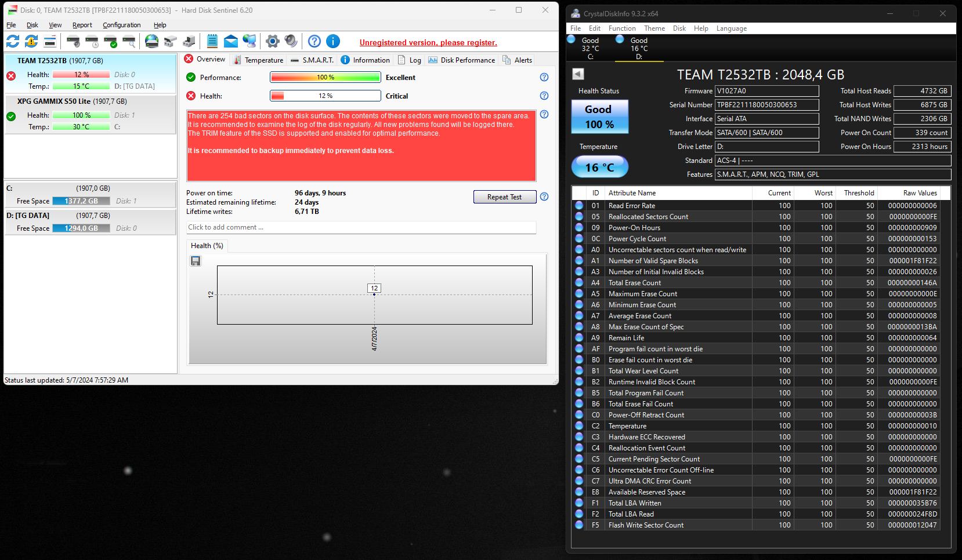Switch to the Disk Performance tab
The image size is (962, 560).
(x=462, y=60)
